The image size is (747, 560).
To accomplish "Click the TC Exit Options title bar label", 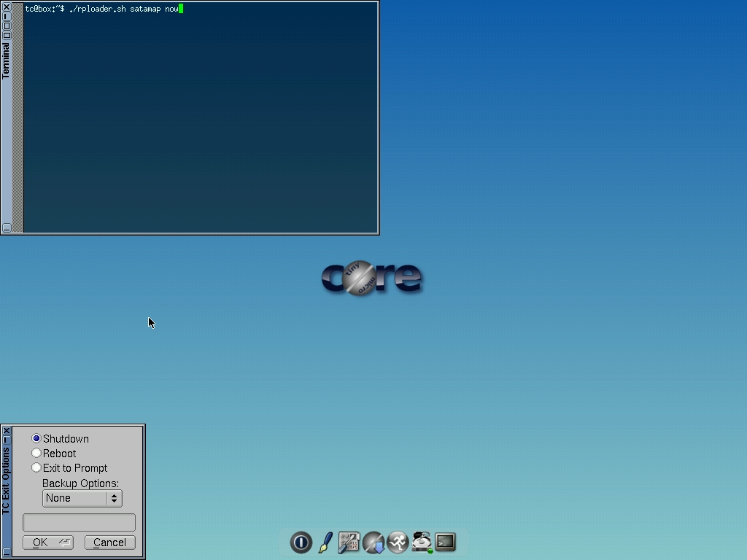I will (x=6, y=481).
